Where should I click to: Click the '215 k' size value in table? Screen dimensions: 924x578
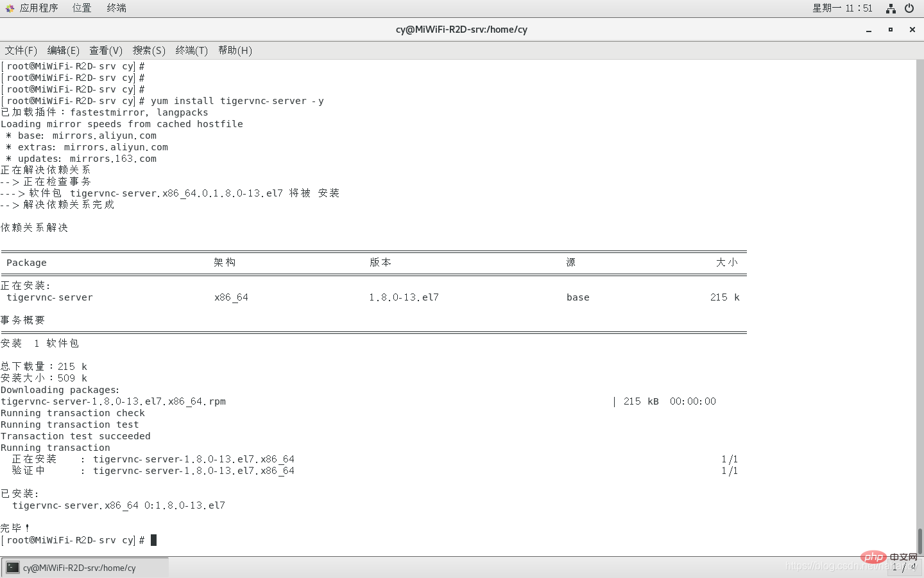pos(725,297)
